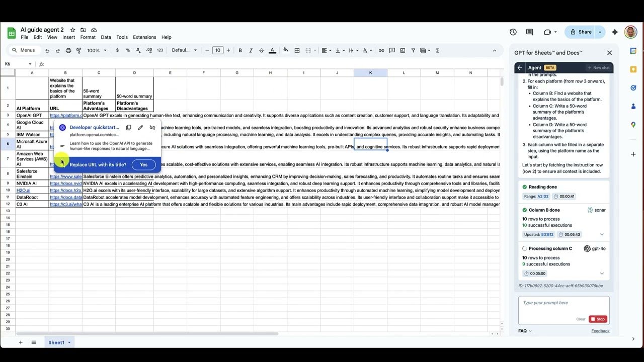
Task: Copy link in the URL preview popup
Action: (x=129, y=128)
